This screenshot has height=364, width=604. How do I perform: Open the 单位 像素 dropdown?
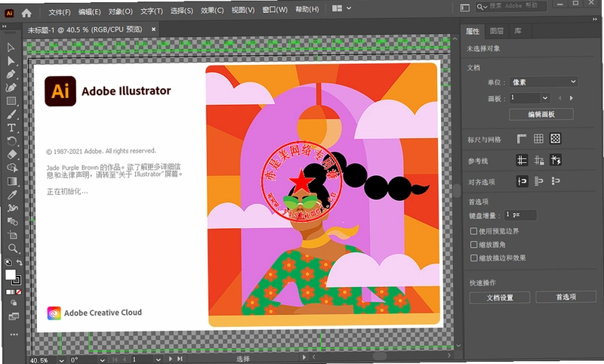pos(544,82)
